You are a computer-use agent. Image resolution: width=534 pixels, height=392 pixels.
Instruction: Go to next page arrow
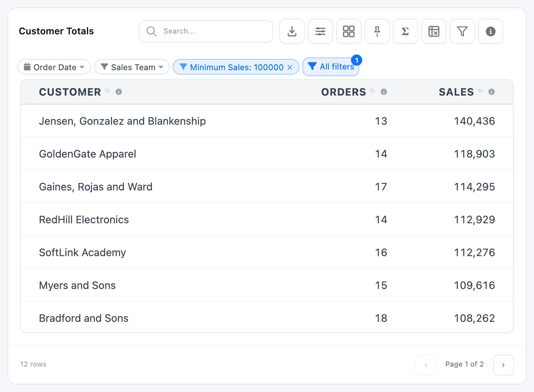(503, 365)
